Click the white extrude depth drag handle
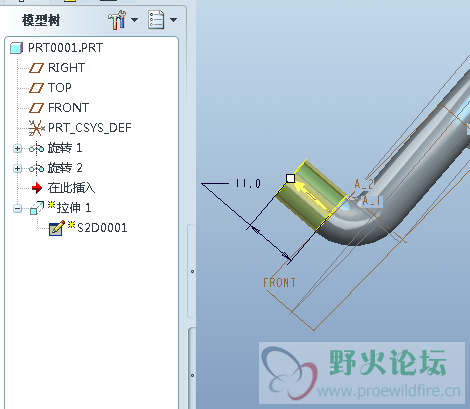Viewport: 470px width, 409px height. pos(290,178)
